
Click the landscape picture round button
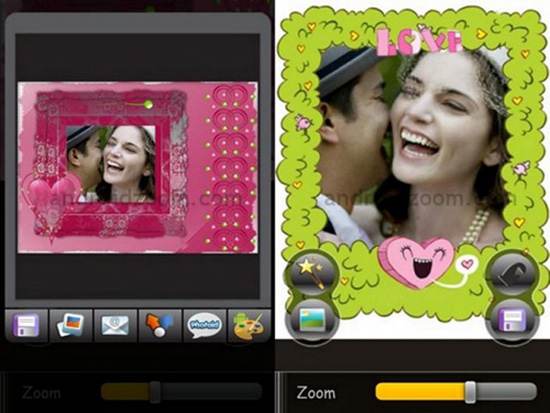point(312,320)
